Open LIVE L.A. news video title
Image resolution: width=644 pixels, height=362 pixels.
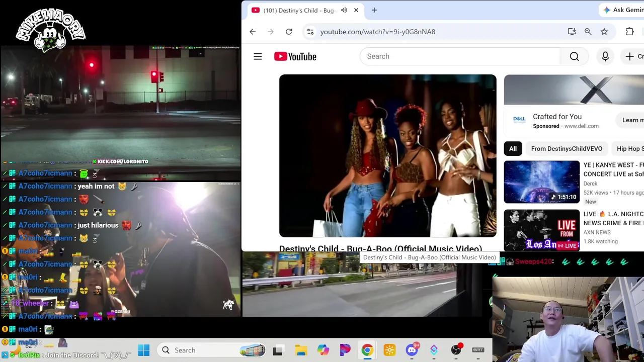coord(613,218)
